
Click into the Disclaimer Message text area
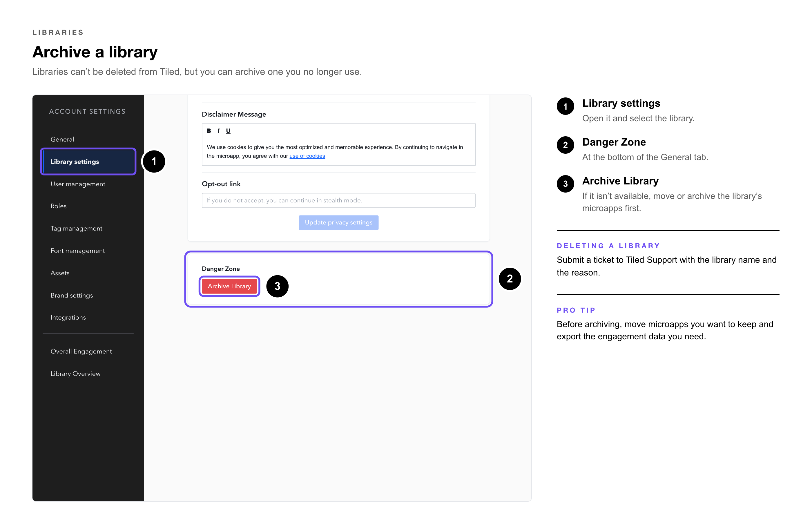338,151
